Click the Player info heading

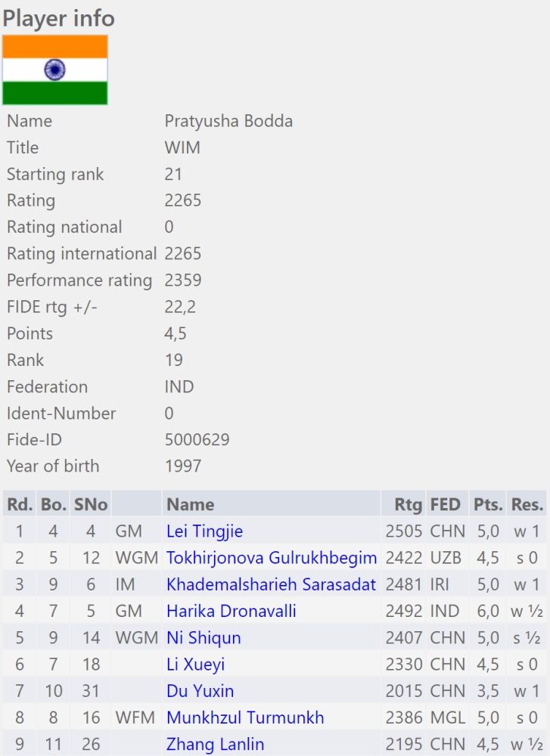(x=58, y=17)
